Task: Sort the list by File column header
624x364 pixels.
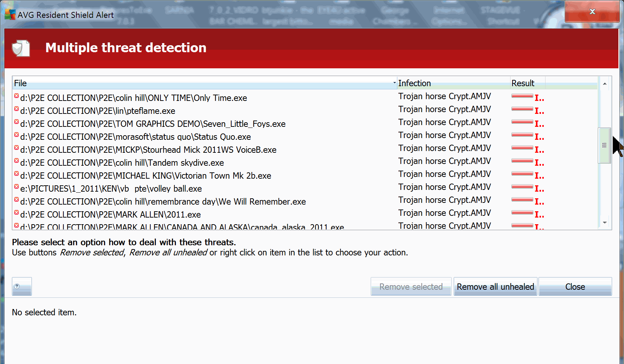Action: coord(203,83)
